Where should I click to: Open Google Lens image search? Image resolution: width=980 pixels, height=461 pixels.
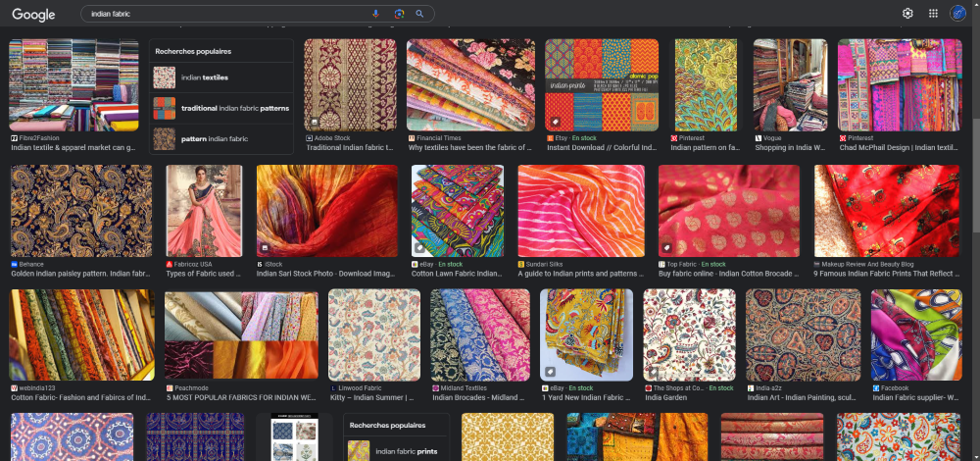click(399, 14)
